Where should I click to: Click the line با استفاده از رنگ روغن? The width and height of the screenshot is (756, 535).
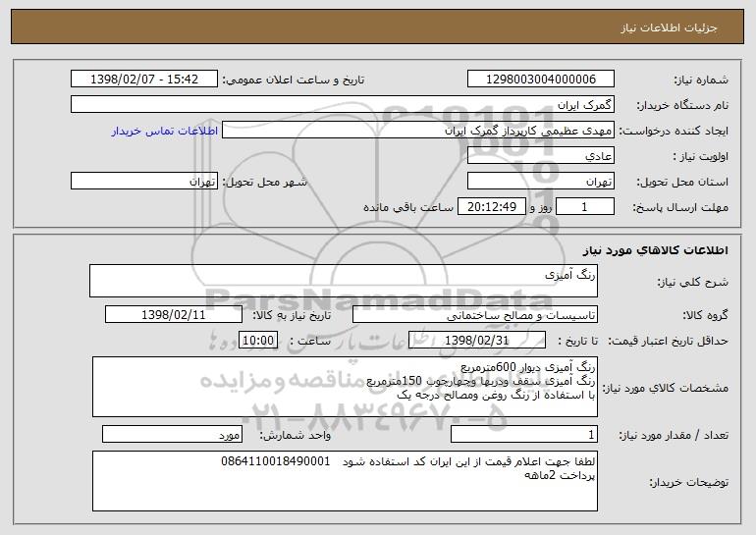497,396
